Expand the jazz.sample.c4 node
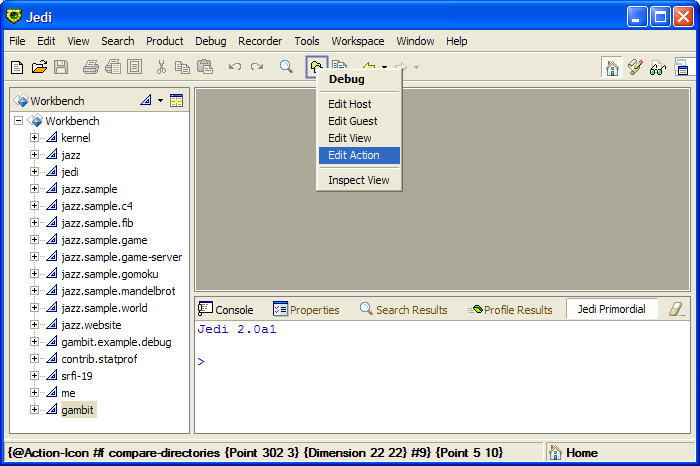 pos(34,205)
